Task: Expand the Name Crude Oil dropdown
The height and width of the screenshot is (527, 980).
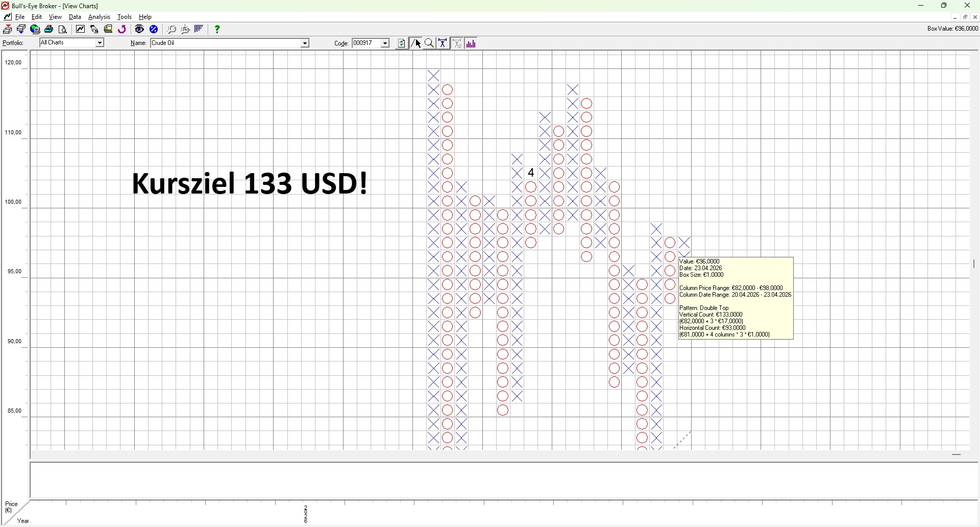Action: click(x=305, y=43)
